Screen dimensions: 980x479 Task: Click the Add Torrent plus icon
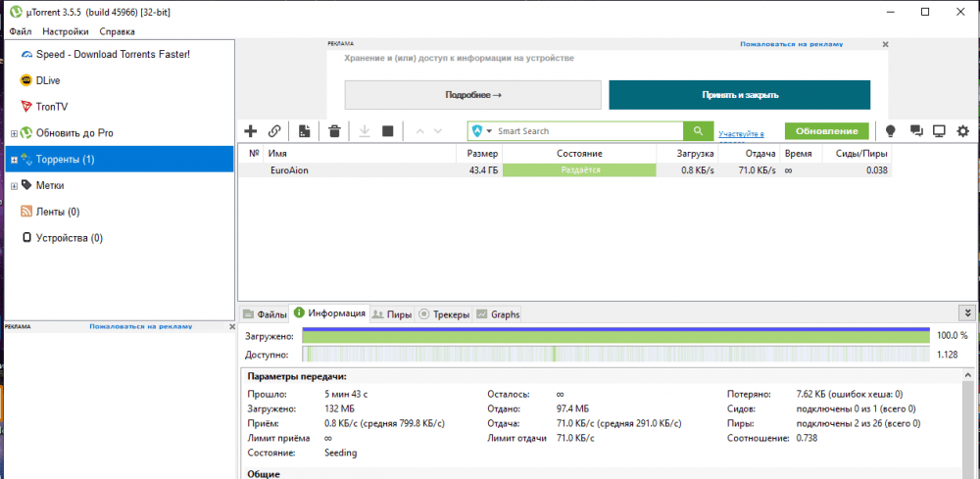(250, 131)
